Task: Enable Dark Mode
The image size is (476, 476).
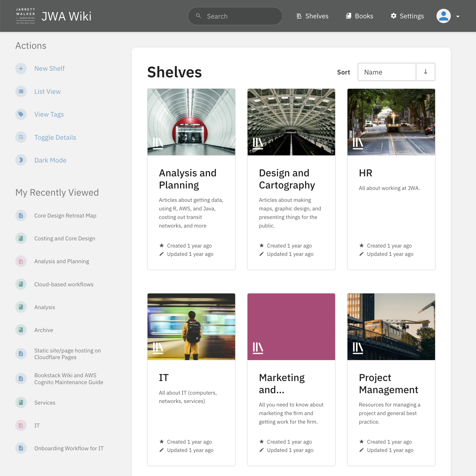Action: tap(21, 160)
